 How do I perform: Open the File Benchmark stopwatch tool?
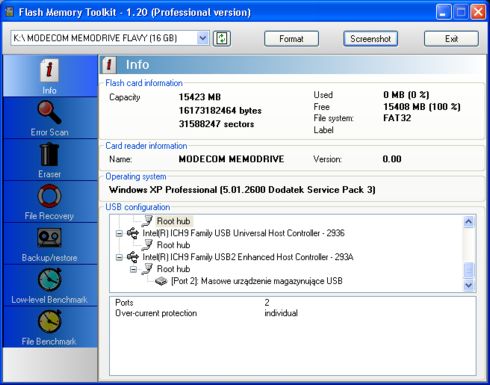[x=50, y=327]
